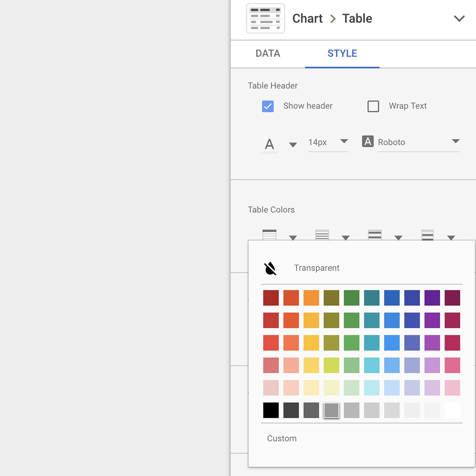Open the header font color dropdown arrow
This screenshot has width=476, height=476.
293,145
